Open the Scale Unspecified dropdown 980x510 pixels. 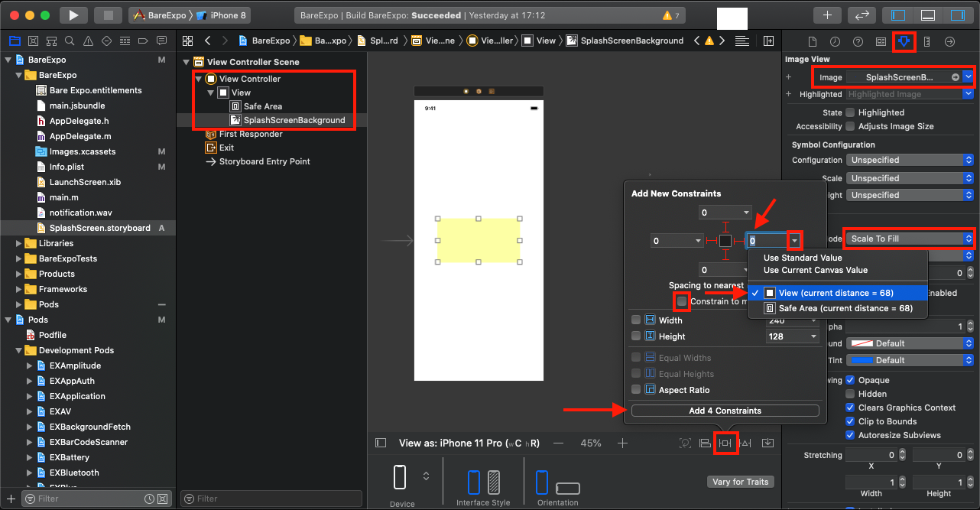[x=910, y=178]
